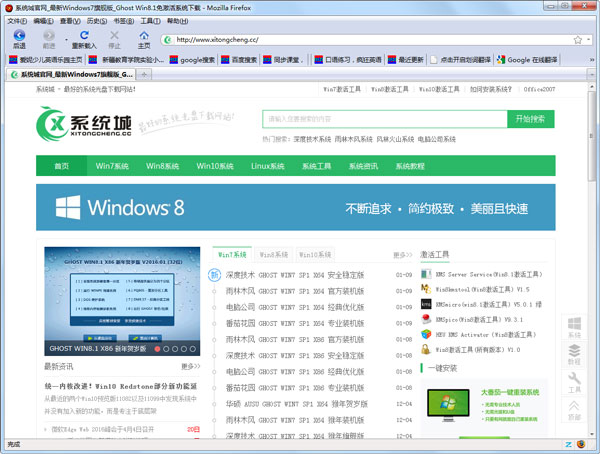Viewport: 600px width, 454px height.
Task: Open the Office2007 top link
Action: tap(539, 89)
